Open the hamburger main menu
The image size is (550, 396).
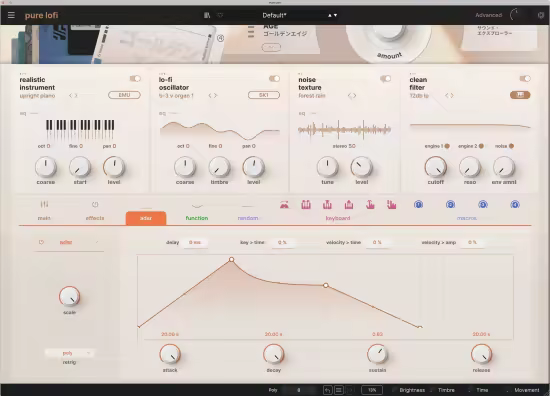pyautogui.click(x=11, y=15)
